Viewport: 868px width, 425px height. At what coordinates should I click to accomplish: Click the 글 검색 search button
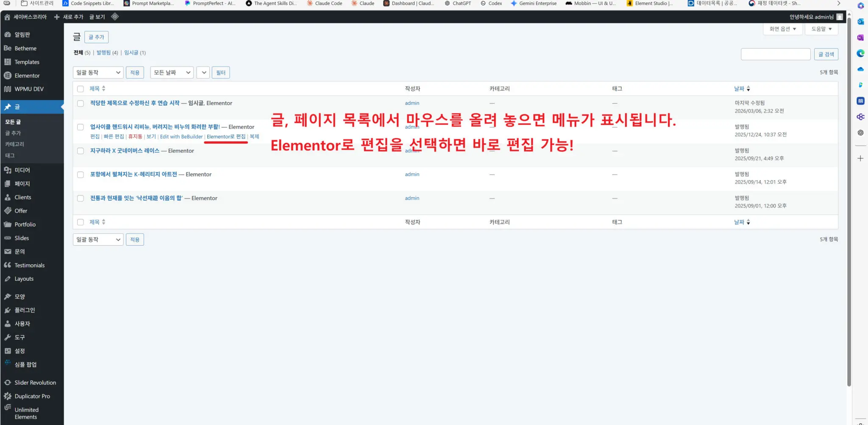click(x=826, y=54)
